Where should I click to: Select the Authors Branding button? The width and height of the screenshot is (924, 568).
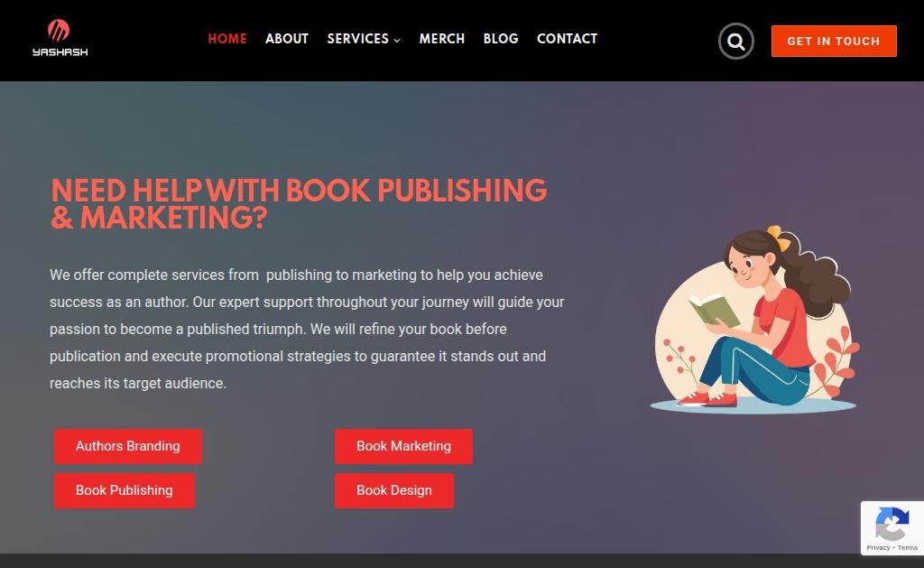point(128,446)
